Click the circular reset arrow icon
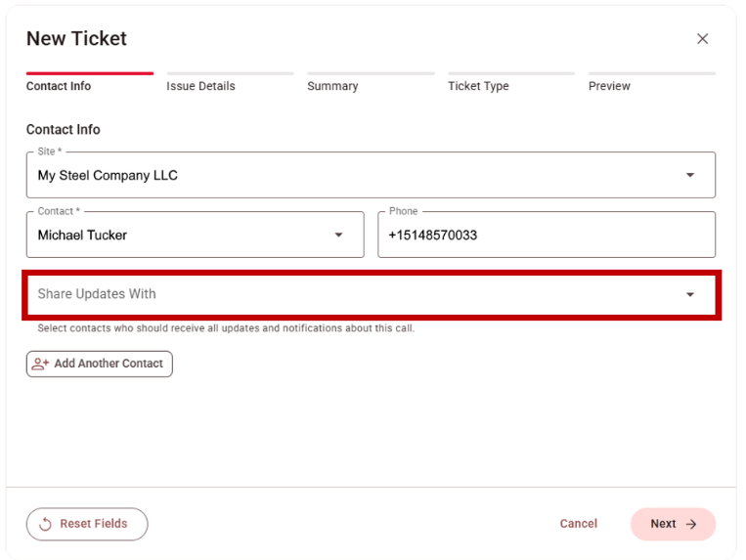 tap(45, 524)
